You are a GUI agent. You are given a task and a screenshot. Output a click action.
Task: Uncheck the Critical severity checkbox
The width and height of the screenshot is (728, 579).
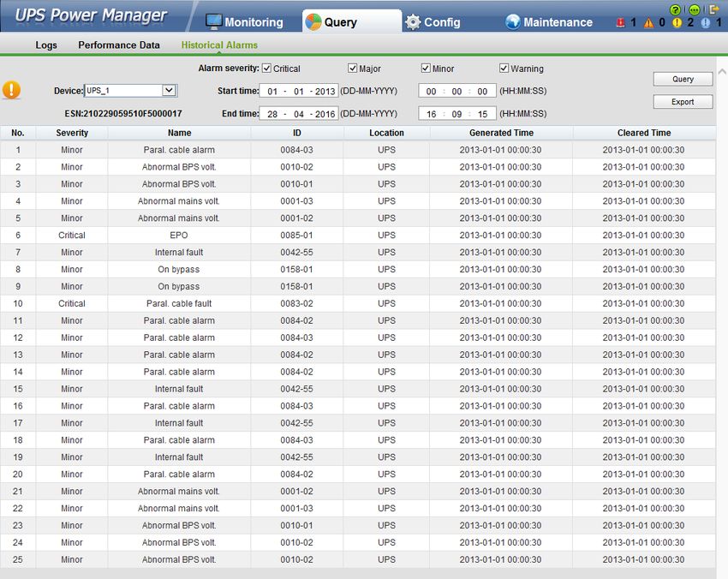pyautogui.click(x=266, y=69)
